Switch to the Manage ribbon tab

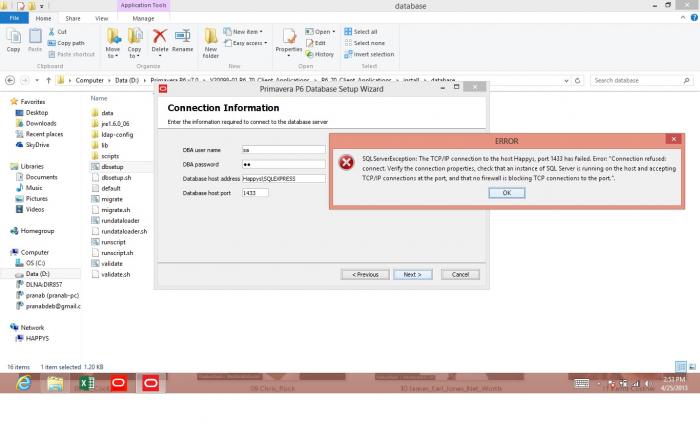(143, 18)
